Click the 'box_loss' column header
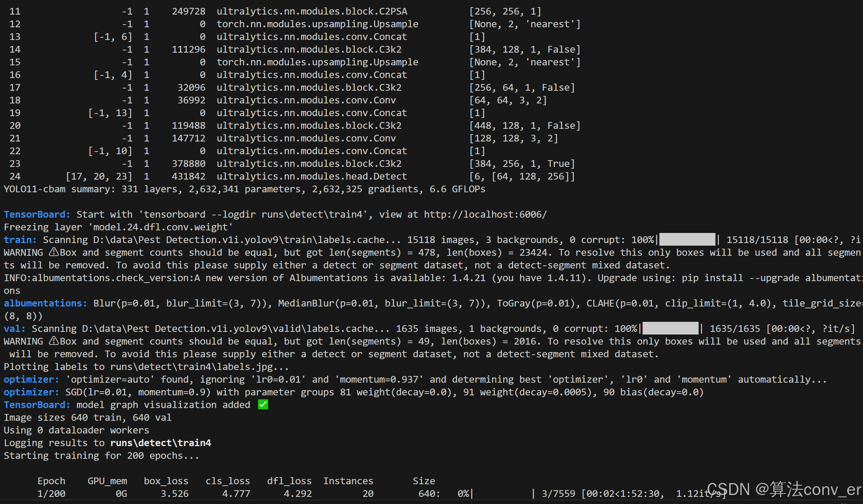The image size is (863, 504). click(166, 481)
